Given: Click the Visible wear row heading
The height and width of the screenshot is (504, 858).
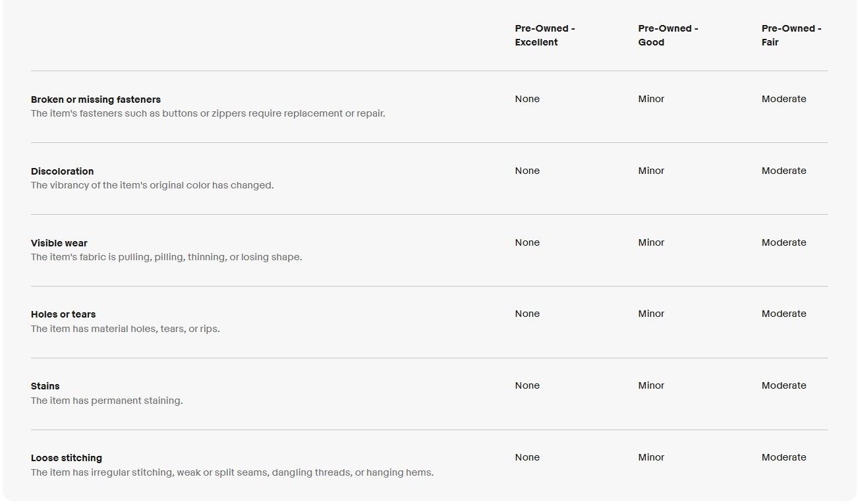Looking at the screenshot, I should (59, 243).
